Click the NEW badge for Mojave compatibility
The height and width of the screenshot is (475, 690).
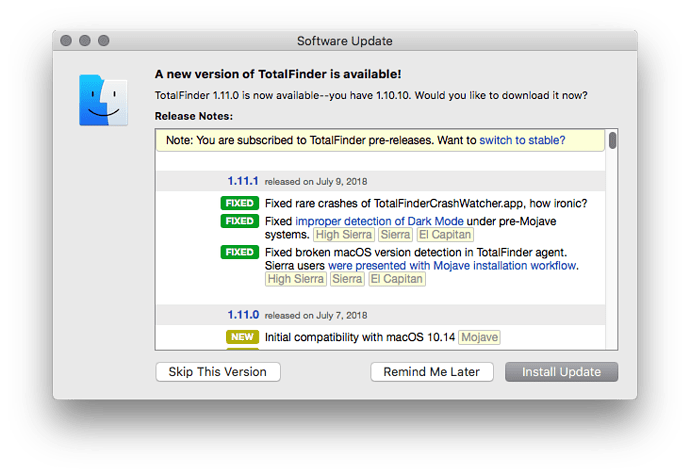(242, 337)
